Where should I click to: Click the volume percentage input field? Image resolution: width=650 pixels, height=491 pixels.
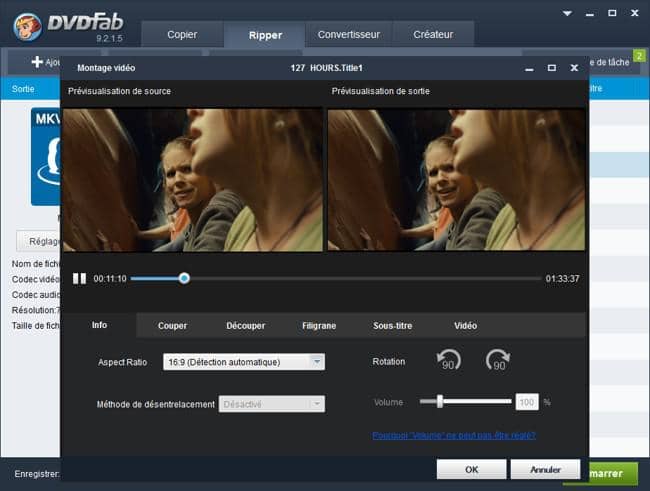(527, 402)
